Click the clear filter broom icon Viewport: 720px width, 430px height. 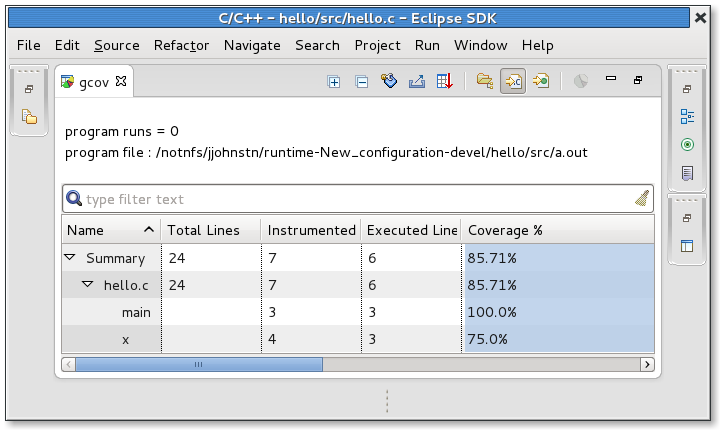[x=642, y=198]
